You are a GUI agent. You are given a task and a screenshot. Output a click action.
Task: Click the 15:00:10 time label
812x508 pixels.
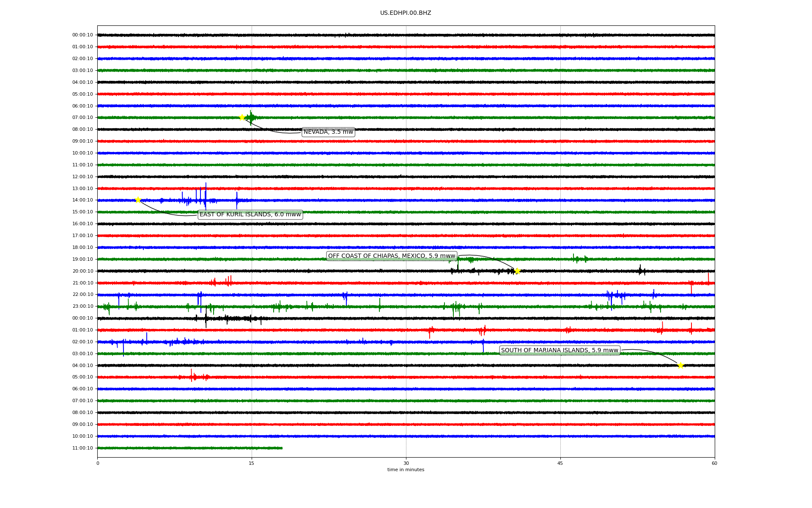[x=82, y=212]
